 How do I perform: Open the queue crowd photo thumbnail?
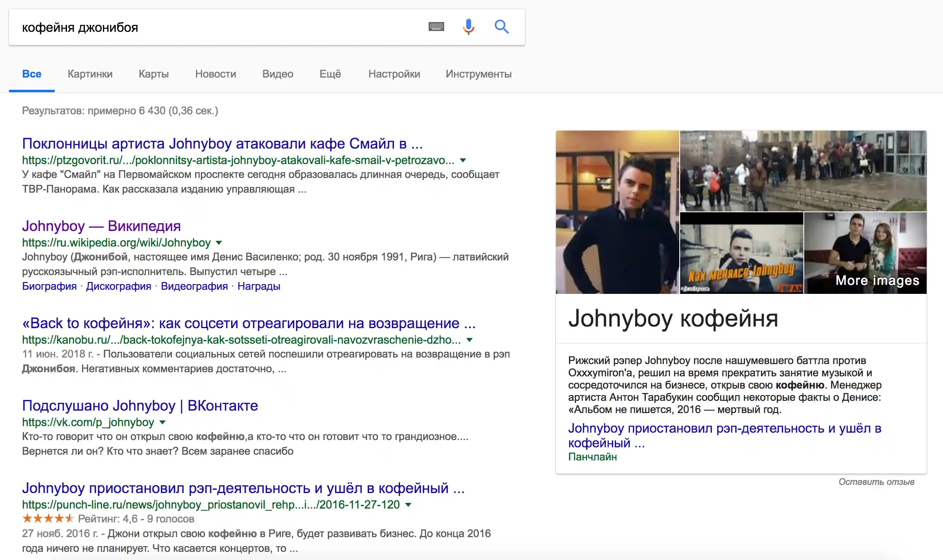(803, 171)
